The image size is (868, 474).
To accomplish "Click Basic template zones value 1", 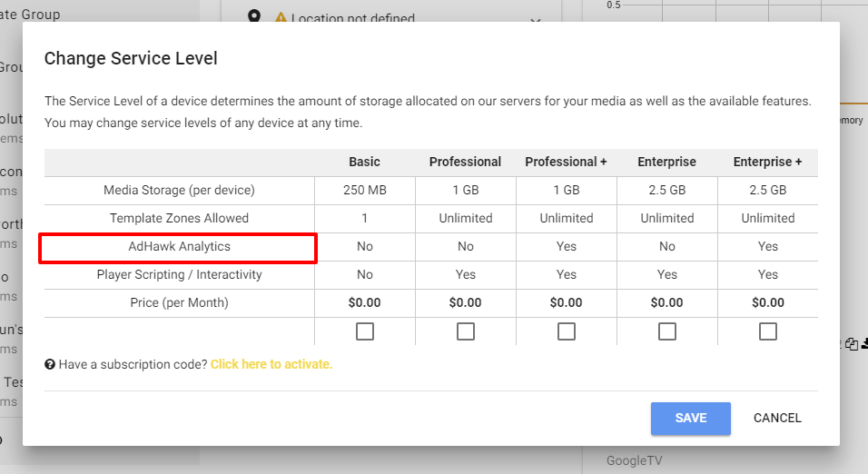I will click(365, 218).
